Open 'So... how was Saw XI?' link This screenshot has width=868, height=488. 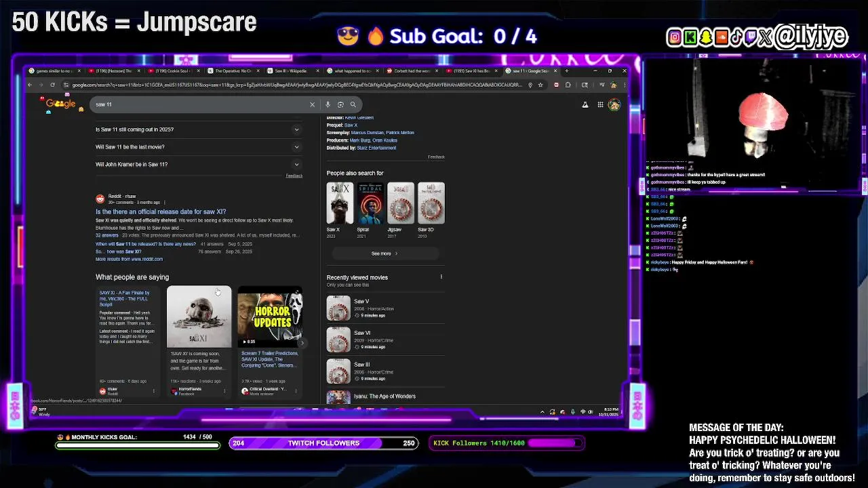coord(119,251)
